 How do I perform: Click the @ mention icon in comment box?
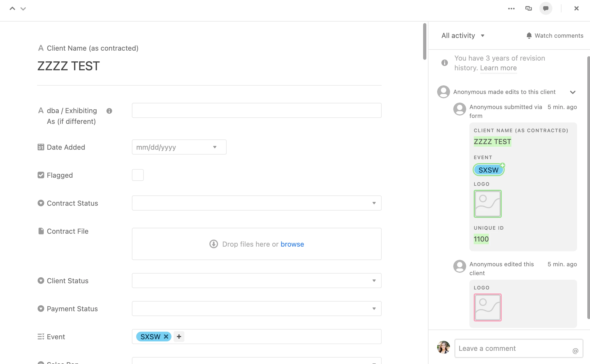tap(575, 351)
